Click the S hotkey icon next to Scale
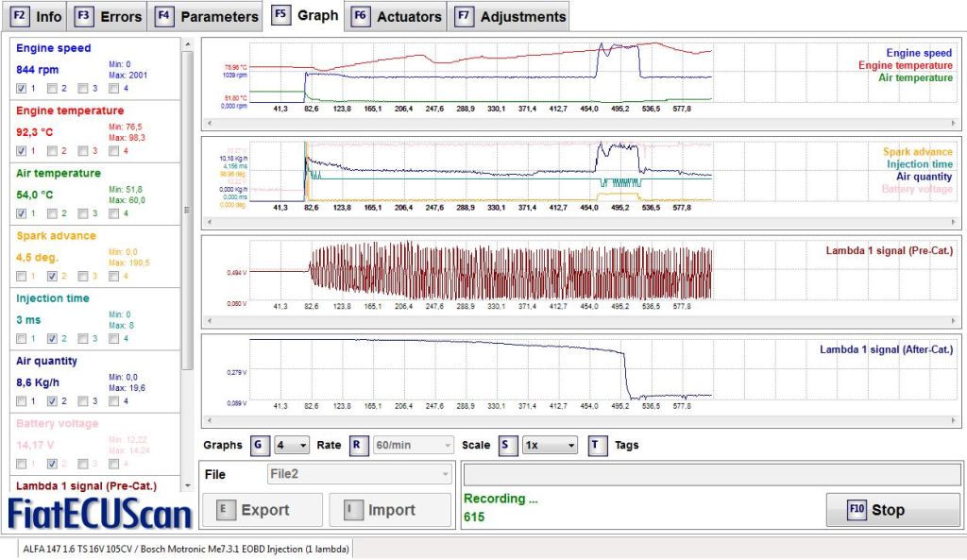Viewport: 967px width, 560px height. [x=508, y=445]
